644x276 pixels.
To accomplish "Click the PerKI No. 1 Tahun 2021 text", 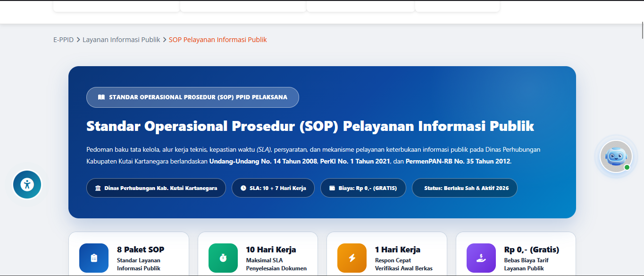I will 355,161.
